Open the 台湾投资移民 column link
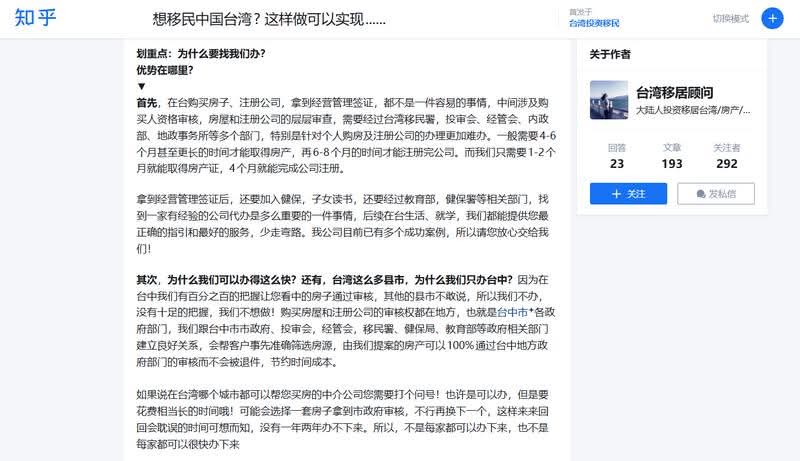The image size is (800, 461). tap(594, 23)
